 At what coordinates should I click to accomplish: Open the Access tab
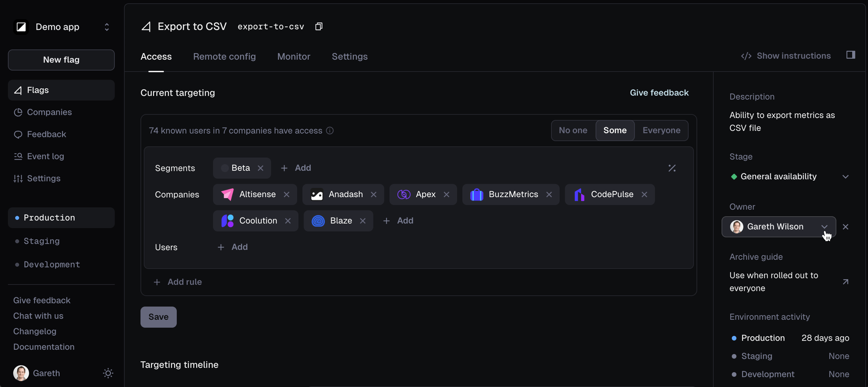(x=156, y=56)
